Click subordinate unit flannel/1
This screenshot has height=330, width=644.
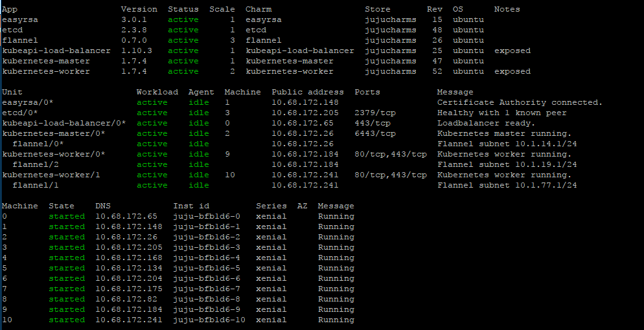36,185
